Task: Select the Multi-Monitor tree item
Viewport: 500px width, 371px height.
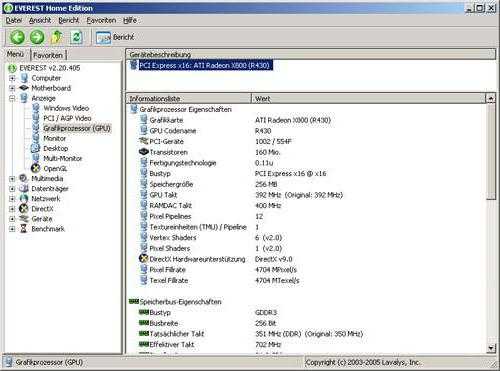Action: 63,158
